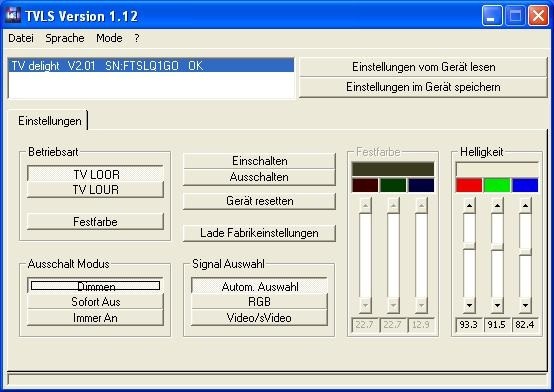Click the Ausschalten button

tap(259, 177)
